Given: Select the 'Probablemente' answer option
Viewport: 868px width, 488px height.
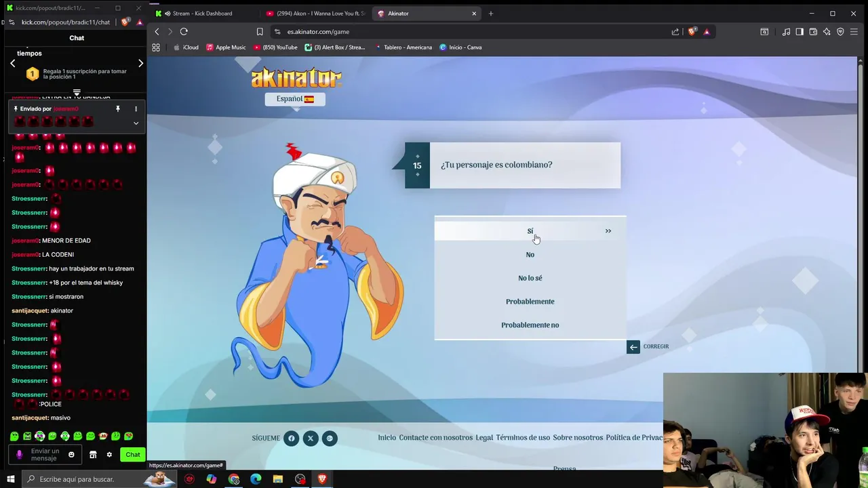Looking at the screenshot, I should pyautogui.click(x=530, y=302).
